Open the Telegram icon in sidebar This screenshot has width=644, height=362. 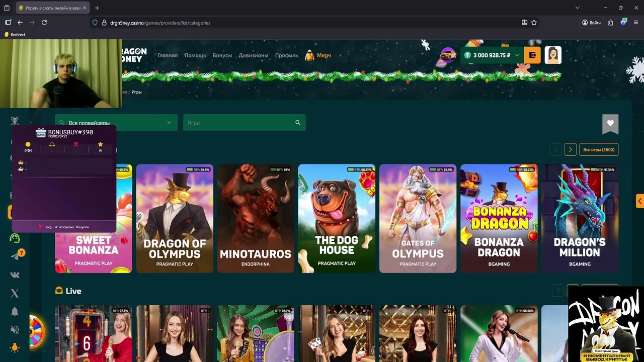(x=15, y=256)
